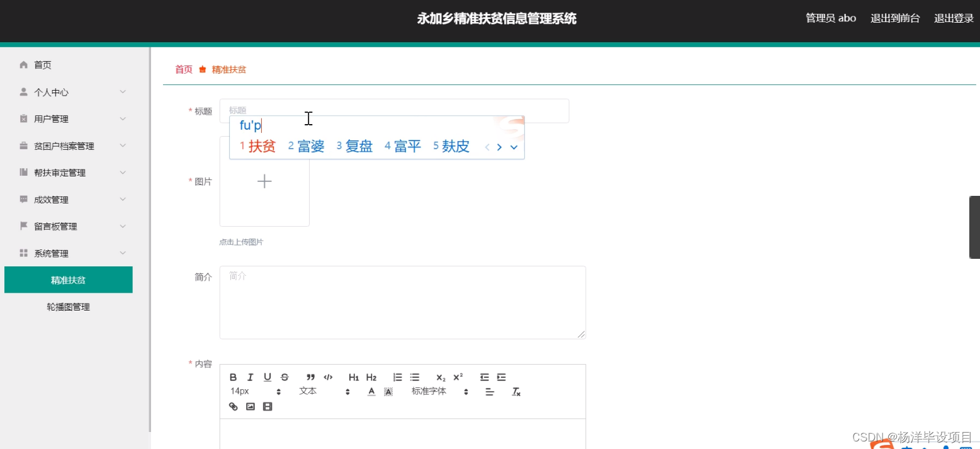980x449 pixels.
Task: Decrease text indent in editor
Action: 484,377
